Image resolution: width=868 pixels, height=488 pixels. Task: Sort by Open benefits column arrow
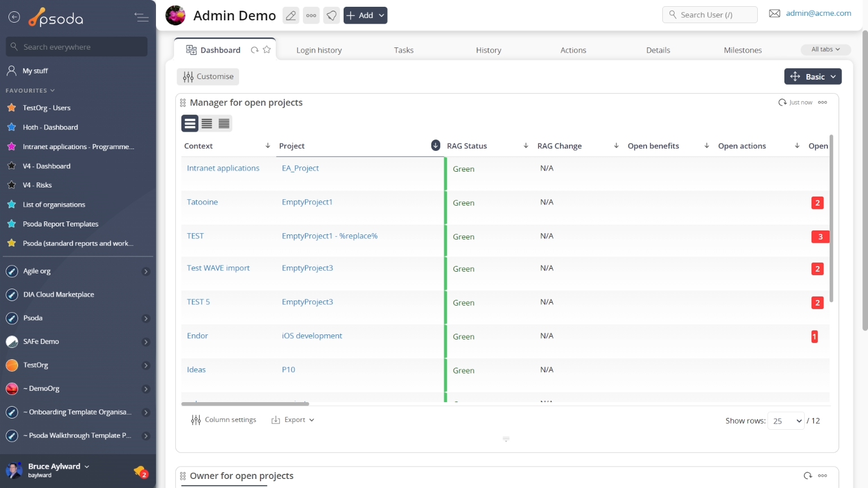[707, 146]
